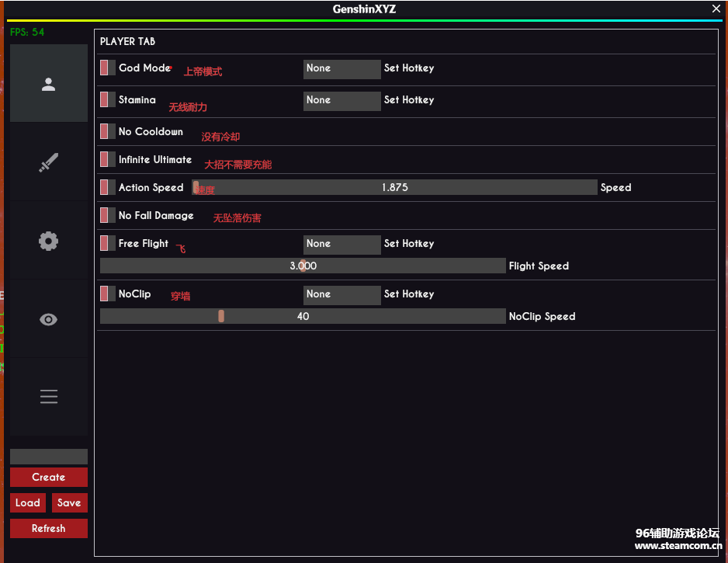Click the Refresh configs button
Viewport: 728px width, 563px height.
pyautogui.click(x=49, y=528)
